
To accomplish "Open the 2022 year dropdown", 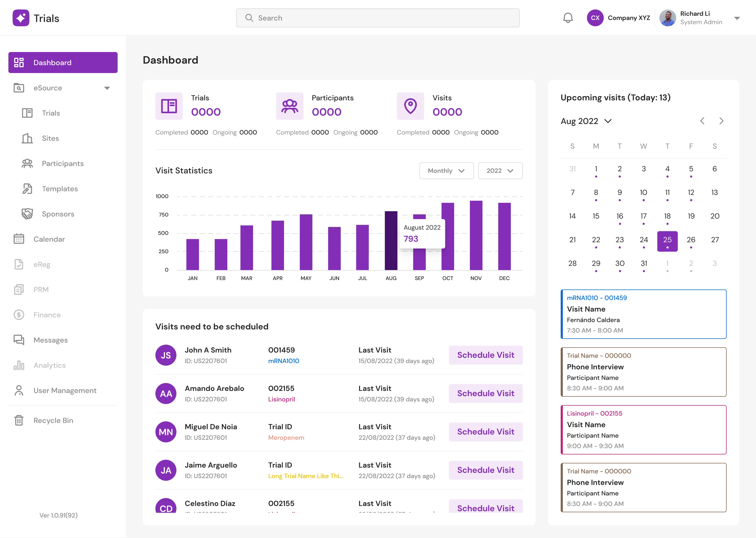I will pyautogui.click(x=500, y=170).
